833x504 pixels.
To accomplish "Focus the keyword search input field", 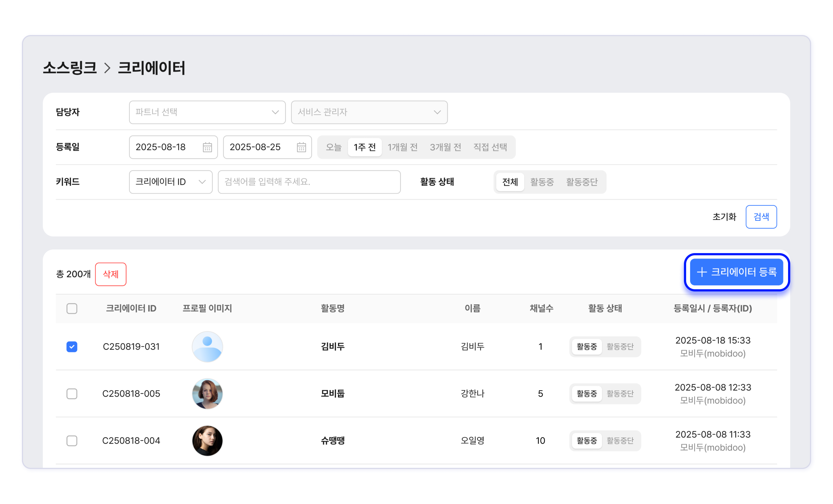I will (309, 182).
